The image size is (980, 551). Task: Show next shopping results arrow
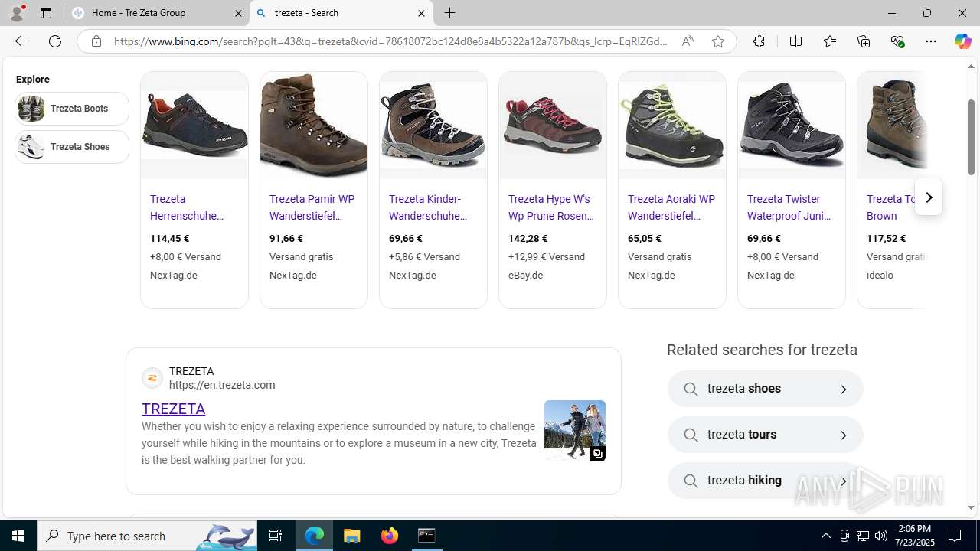tap(928, 197)
